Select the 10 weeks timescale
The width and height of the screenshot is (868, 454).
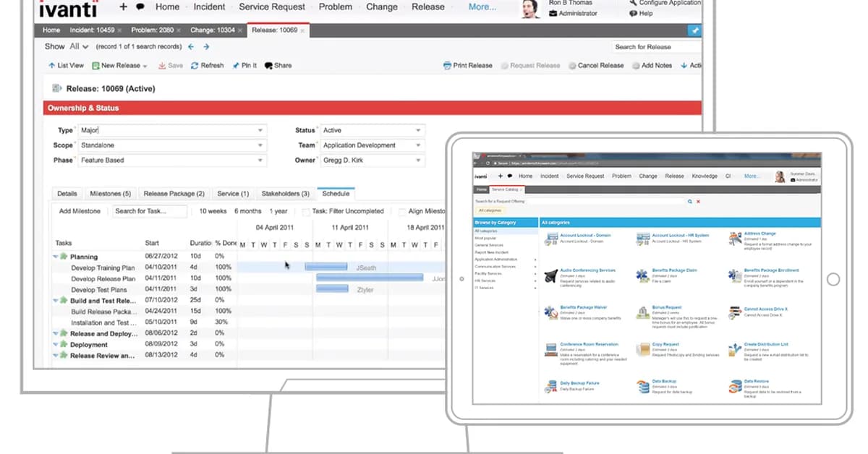click(x=213, y=211)
